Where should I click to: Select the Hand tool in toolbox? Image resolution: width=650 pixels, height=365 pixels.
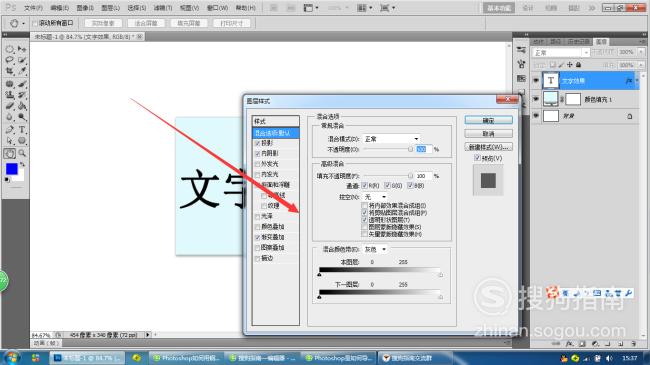[x=10, y=153]
